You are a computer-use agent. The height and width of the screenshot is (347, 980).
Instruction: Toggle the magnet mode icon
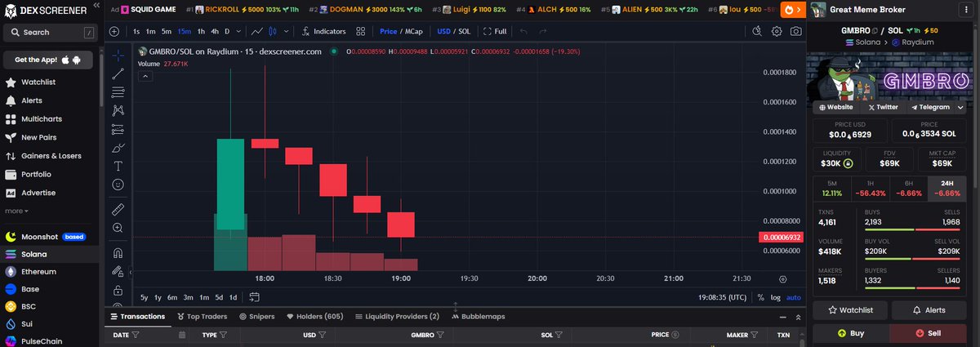coord(118,252)
